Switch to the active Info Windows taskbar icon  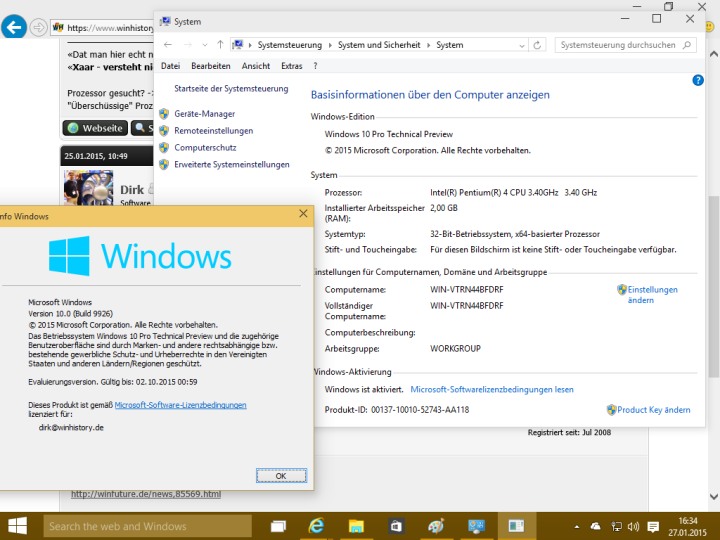[516, 526]
